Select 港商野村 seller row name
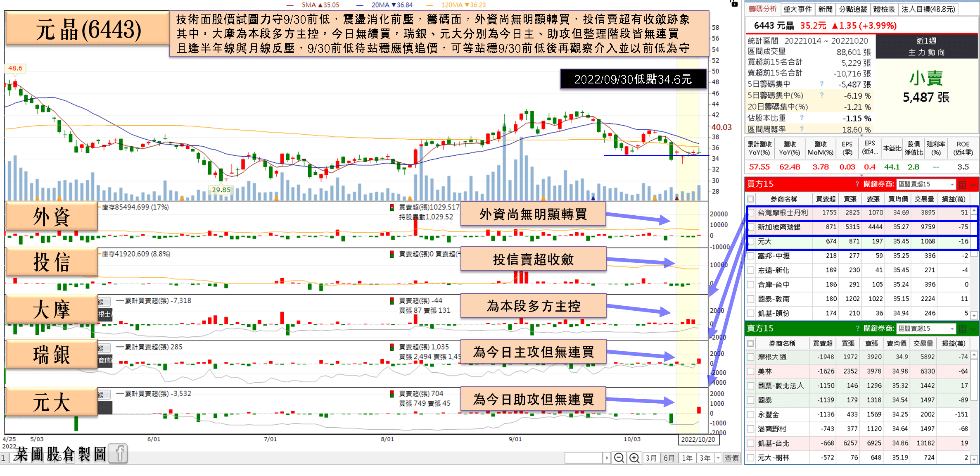This screenshot has height=476, width=980. (772, 429)
